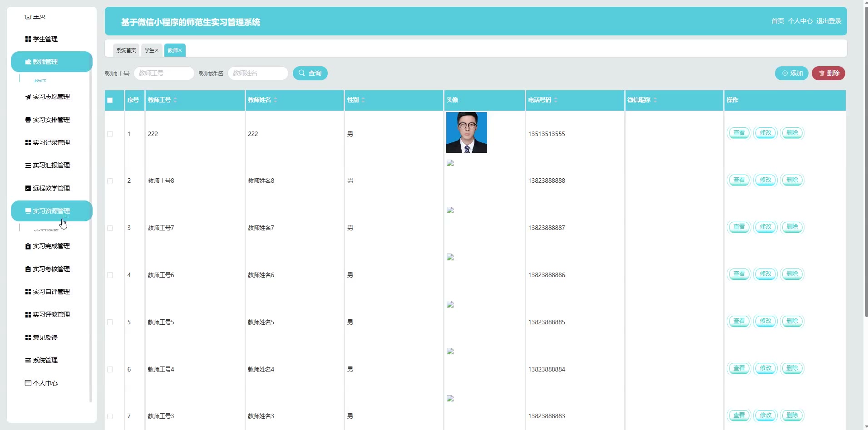Click the 教师管理 wallet icon
This screenshot has width=868, height=430.
(x=28, y=62)
